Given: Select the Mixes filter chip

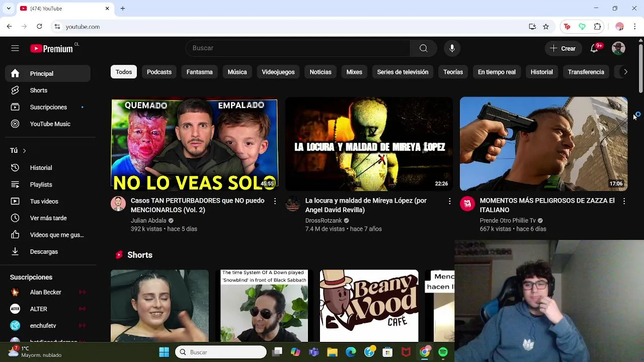Looking at the screenshot, I should pyautogui.click(x=354, y=72).
